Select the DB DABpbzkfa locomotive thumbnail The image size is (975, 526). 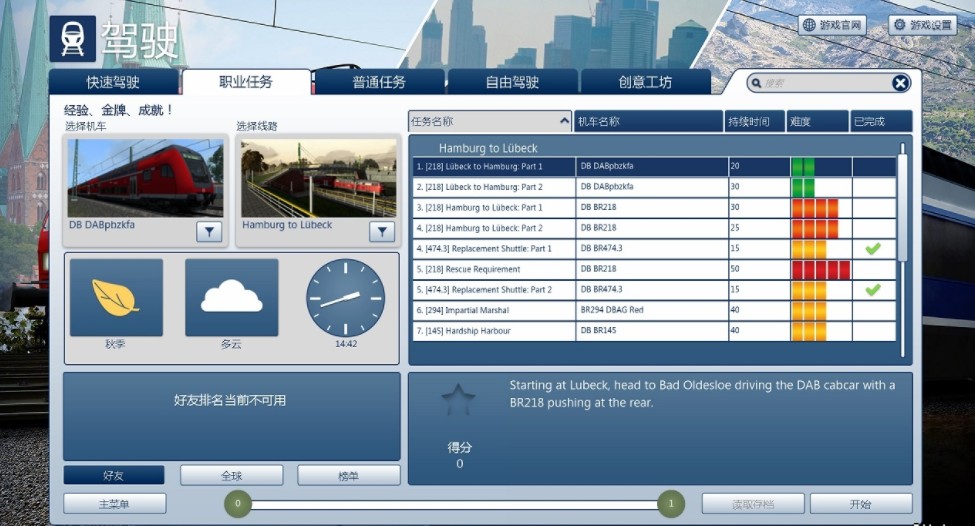146,178
